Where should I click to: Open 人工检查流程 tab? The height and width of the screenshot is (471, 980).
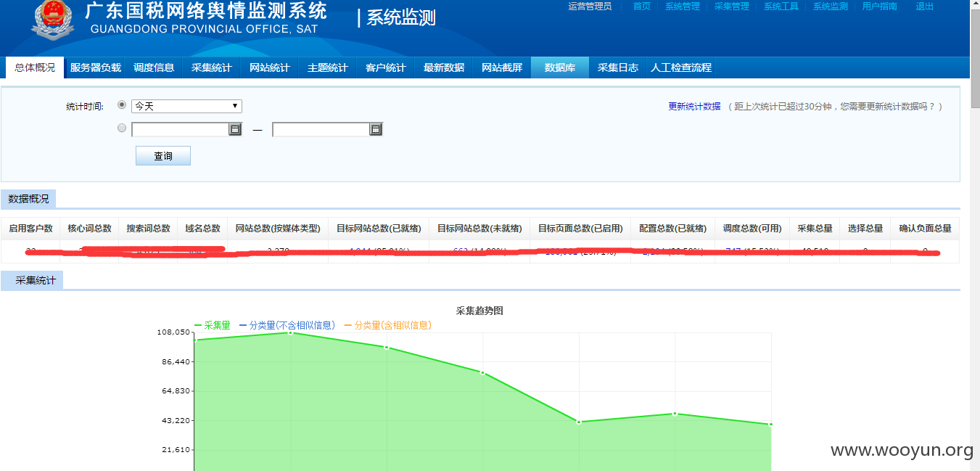[681, 67]
